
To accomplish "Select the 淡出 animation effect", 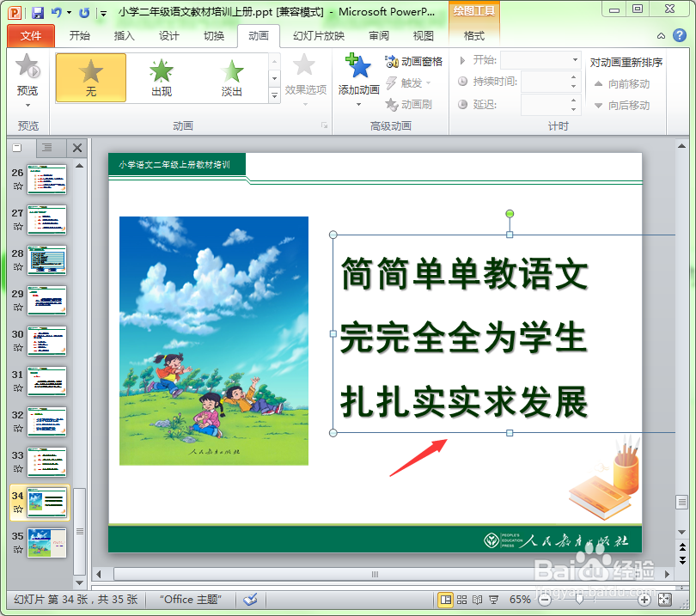I will pos(232,77).
